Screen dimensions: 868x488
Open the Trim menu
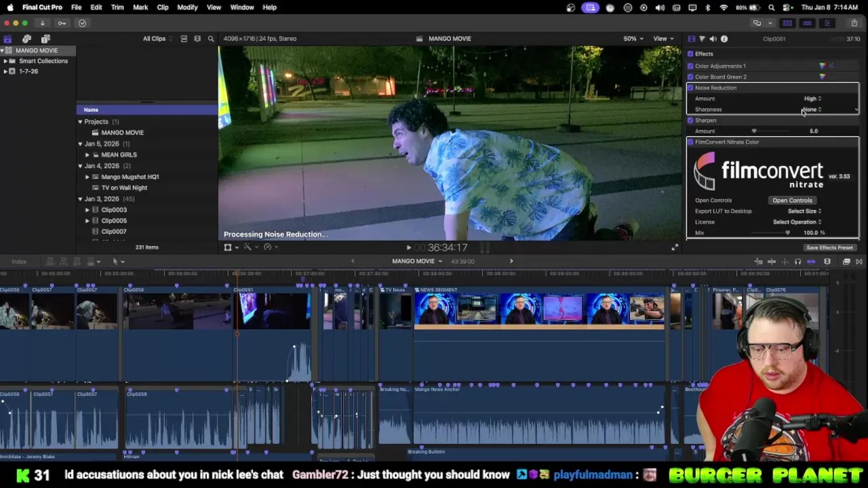(x=117, y=7)
